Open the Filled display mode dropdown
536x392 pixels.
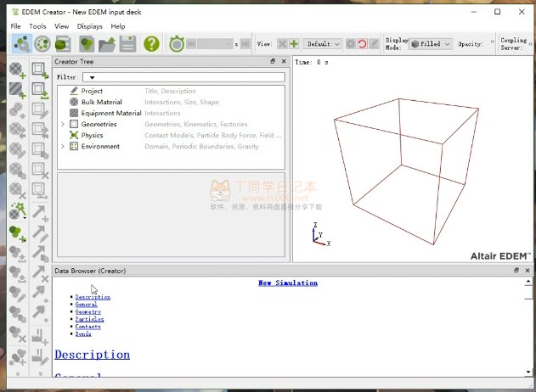[430, 43]
